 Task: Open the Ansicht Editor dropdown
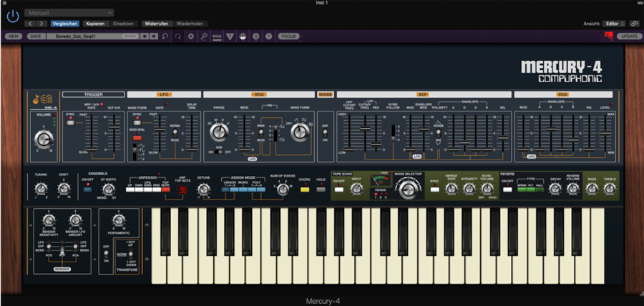615,24
